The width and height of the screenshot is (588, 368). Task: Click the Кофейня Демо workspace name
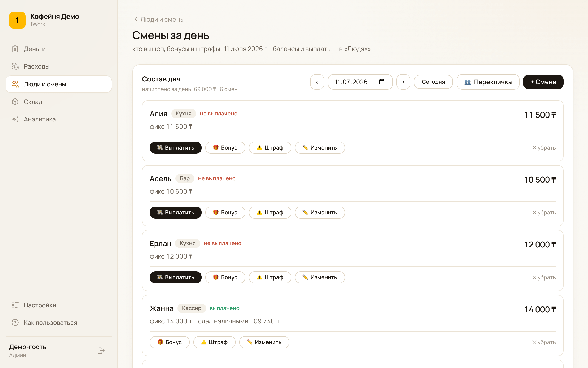[x=55, y=17]
